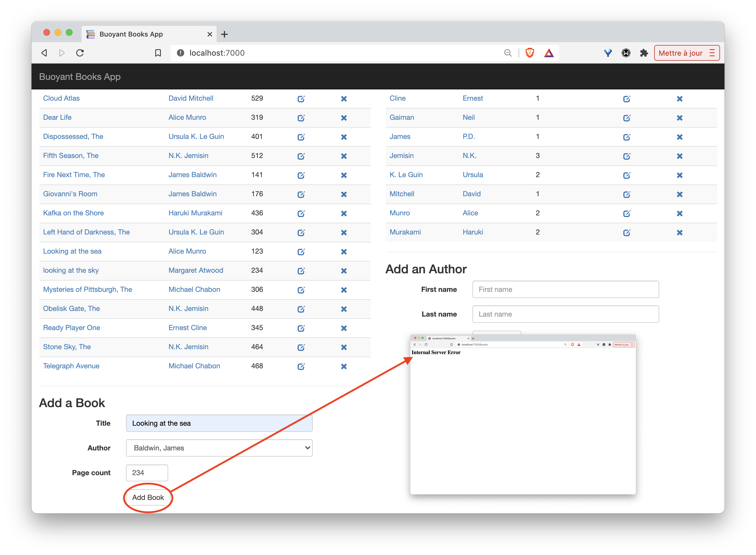Click the zoom magnifier in address bar

click(x=507, y=53)
